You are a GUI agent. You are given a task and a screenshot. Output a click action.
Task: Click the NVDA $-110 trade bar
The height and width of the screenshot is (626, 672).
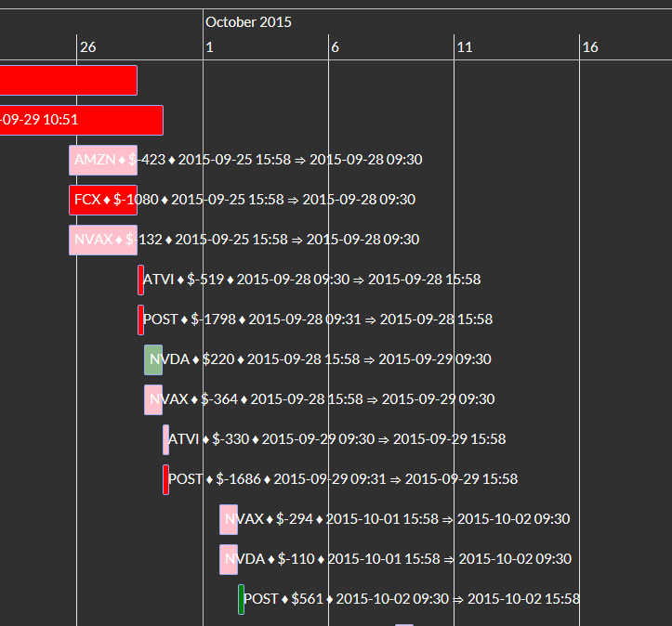(x=229, y=559)
